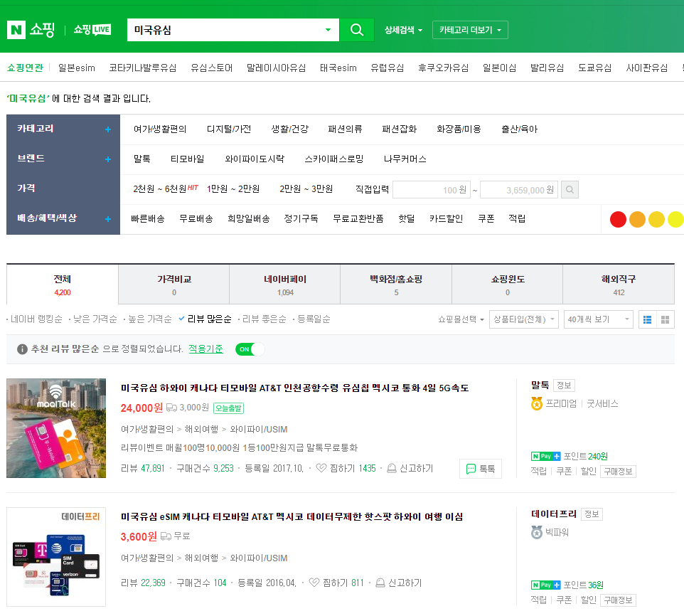Click 오늘출발 badge on first product
This screenshot has width=684, height=616.
tap(228, 408)
